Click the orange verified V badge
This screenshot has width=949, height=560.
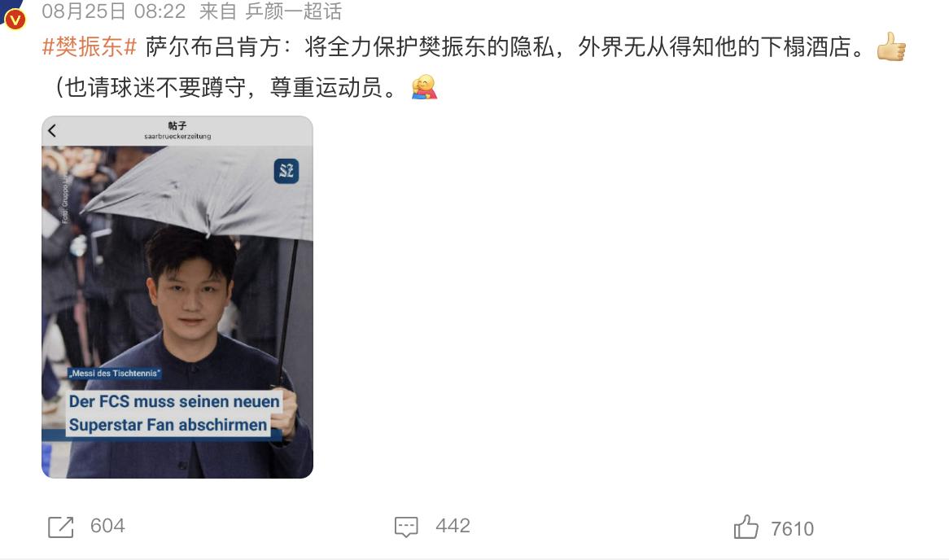click(x=15, y=20)
